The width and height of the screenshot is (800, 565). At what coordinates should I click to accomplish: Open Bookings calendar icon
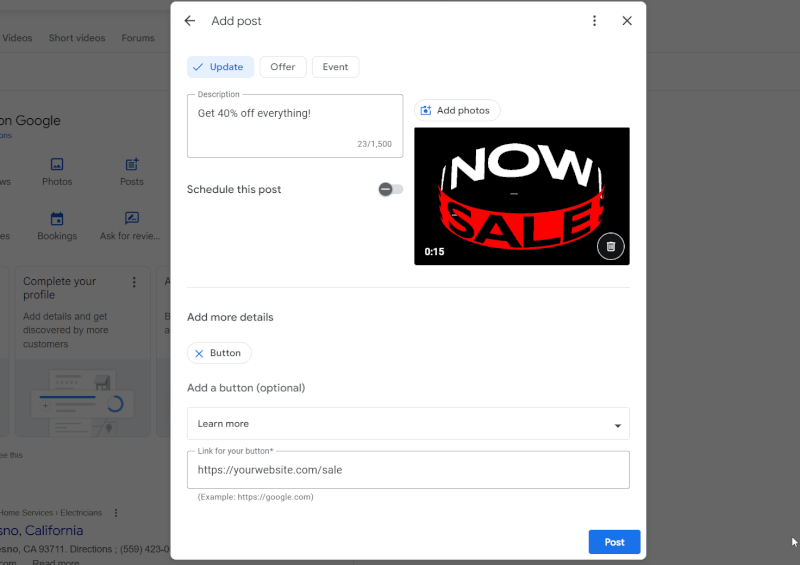pos(57,219)
